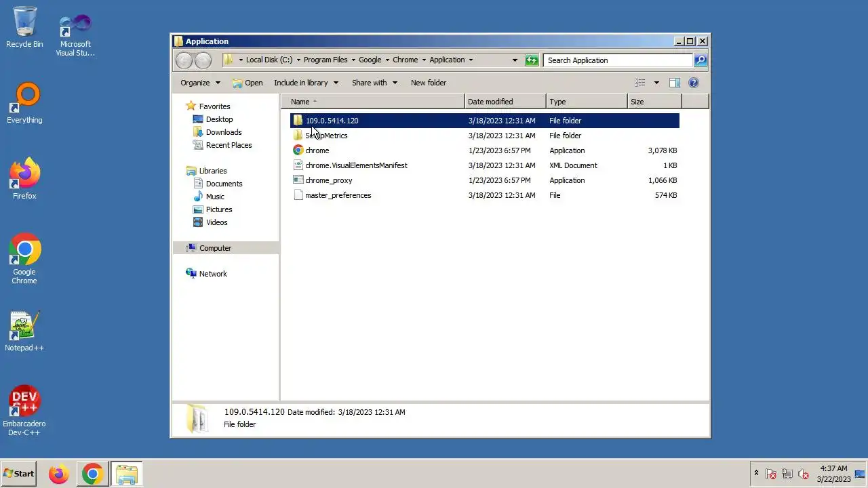Image resolution: width=868 pixels, height=488 pixels.
Task: Click the Firefox taskbar icon
Action: point(58,474)
